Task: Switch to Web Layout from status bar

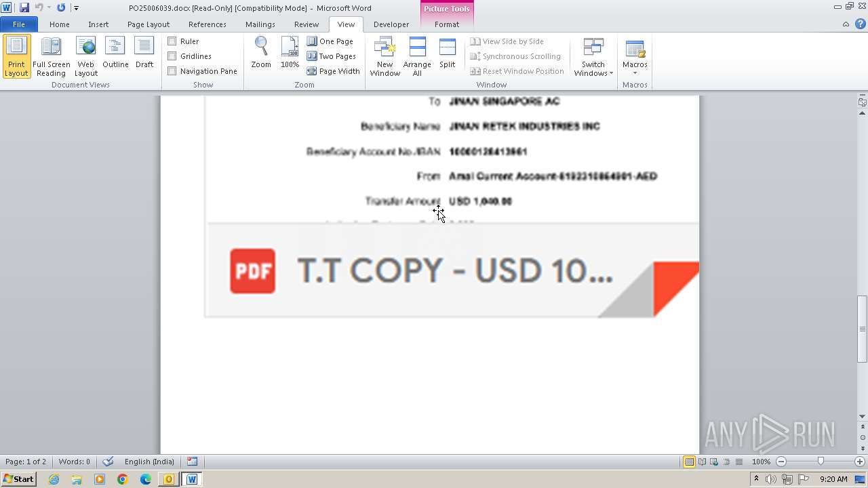Action: tap(713, 462)
